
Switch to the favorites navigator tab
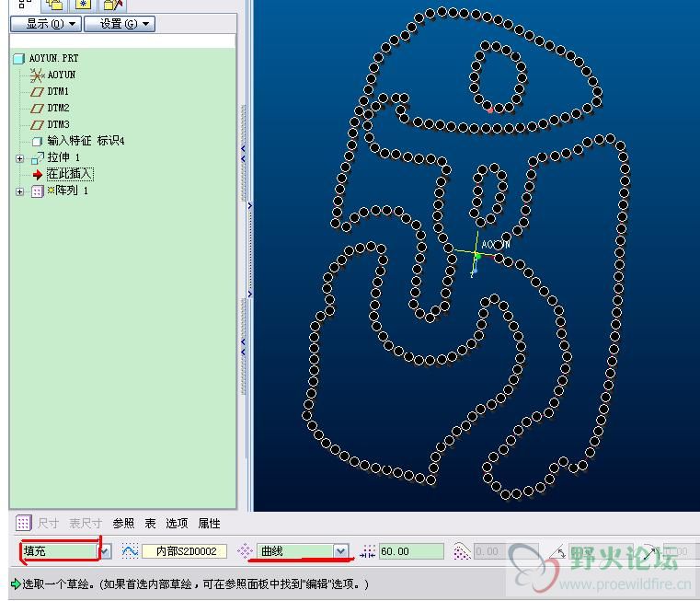pos(83,5)
